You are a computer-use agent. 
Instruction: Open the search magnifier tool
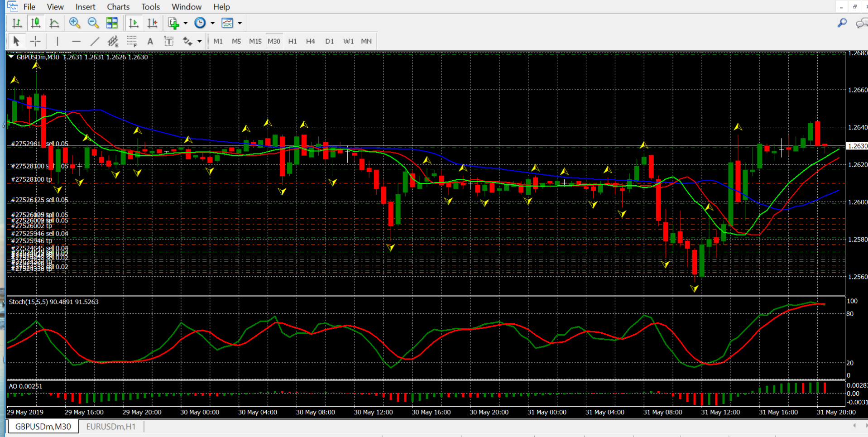coord(842,23)
